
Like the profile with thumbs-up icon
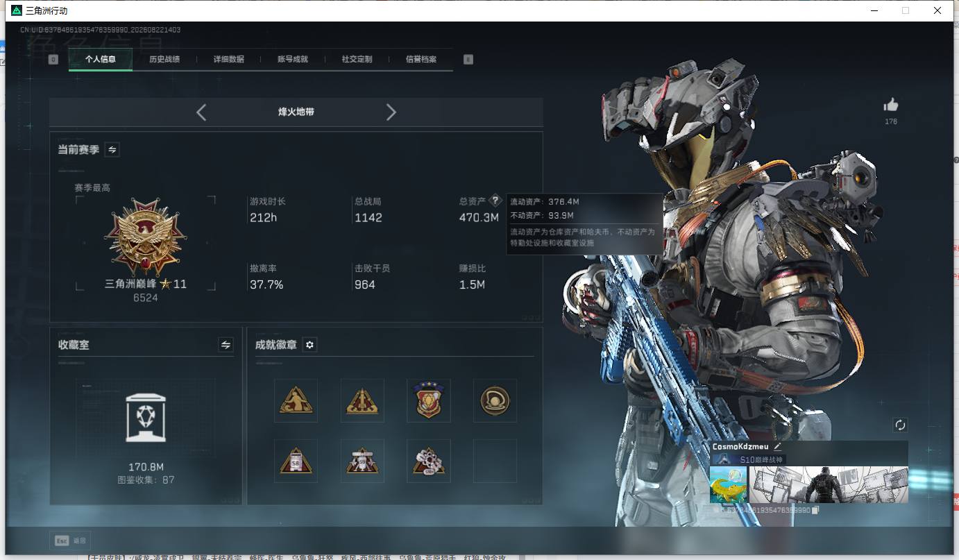(891, 105)
